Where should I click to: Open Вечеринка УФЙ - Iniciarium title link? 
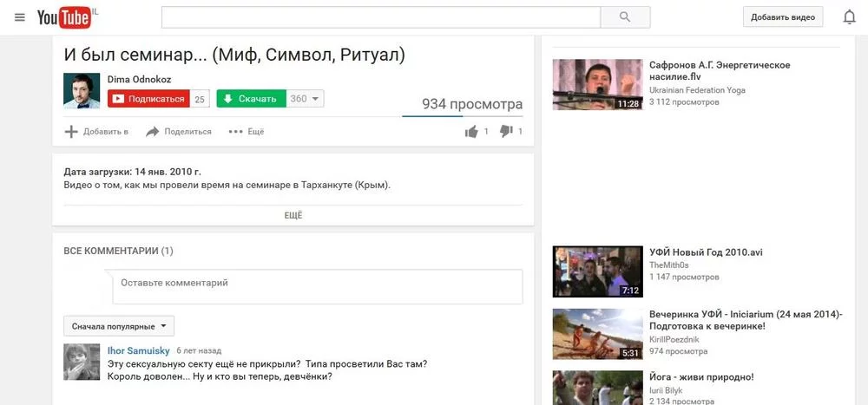point(746,320)
